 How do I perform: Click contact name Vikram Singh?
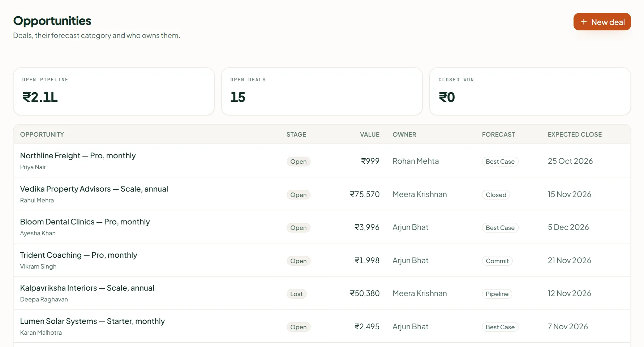[x=38, y=266]
